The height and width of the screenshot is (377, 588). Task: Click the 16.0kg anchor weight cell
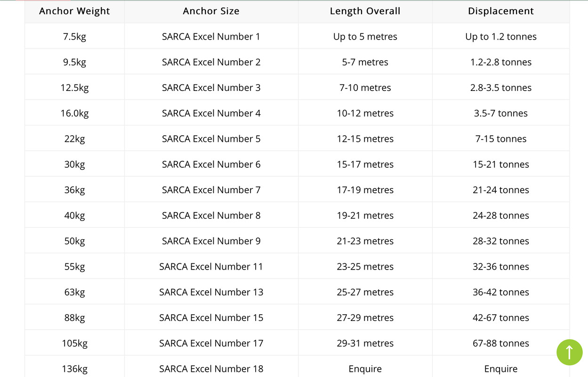[74, 113]
